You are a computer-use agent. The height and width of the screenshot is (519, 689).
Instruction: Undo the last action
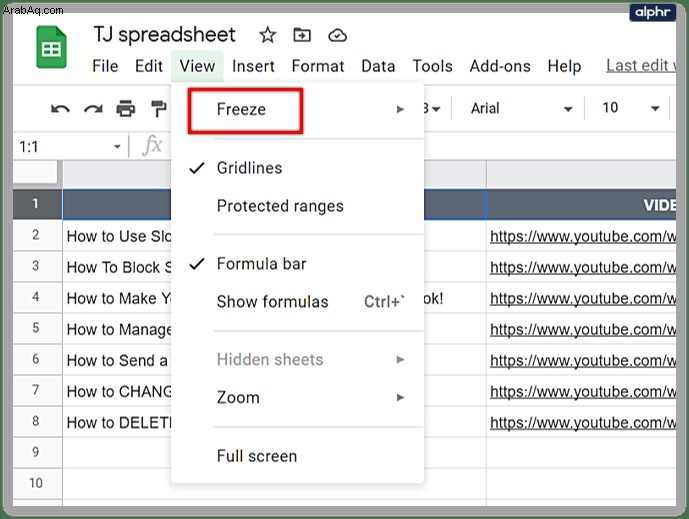point(60,109)
